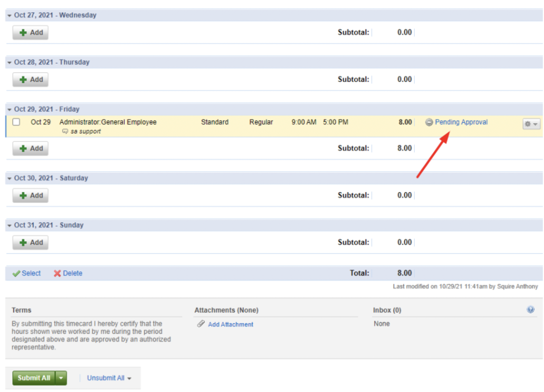Add a time entry for Sunday Oct 31
This screenshot has height=392, width=544.
(x=30, y=243)
